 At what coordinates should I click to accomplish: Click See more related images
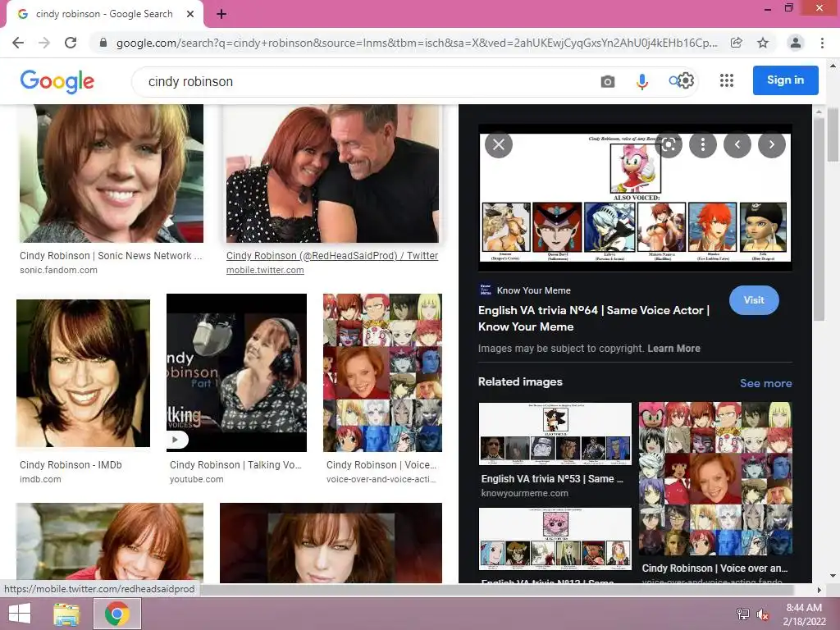click(x=765, y=383)
